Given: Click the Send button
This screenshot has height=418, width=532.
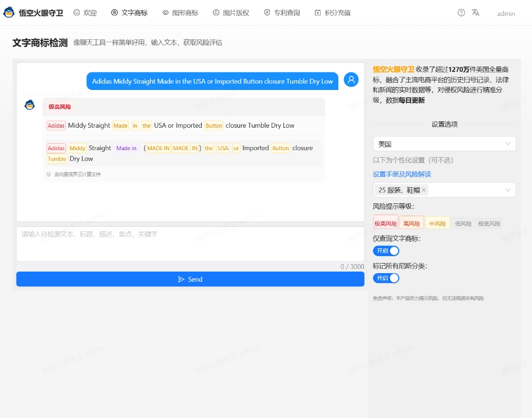Looking at the screenshot, I should [x=190, y=279].
